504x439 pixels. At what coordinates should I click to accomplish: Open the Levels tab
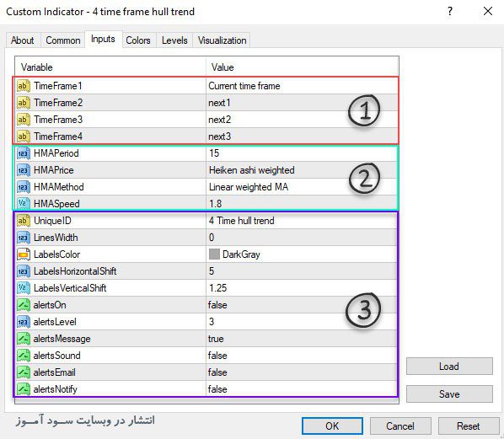[x=174, y=40]
